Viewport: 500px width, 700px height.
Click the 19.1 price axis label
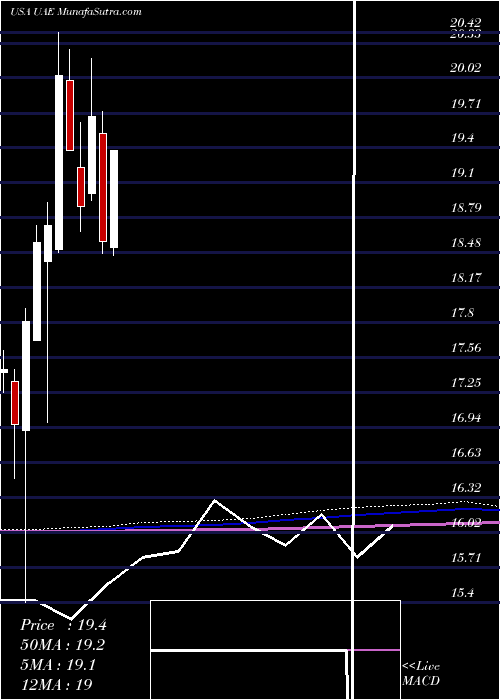pyautogui.click(x=462, y=173)
